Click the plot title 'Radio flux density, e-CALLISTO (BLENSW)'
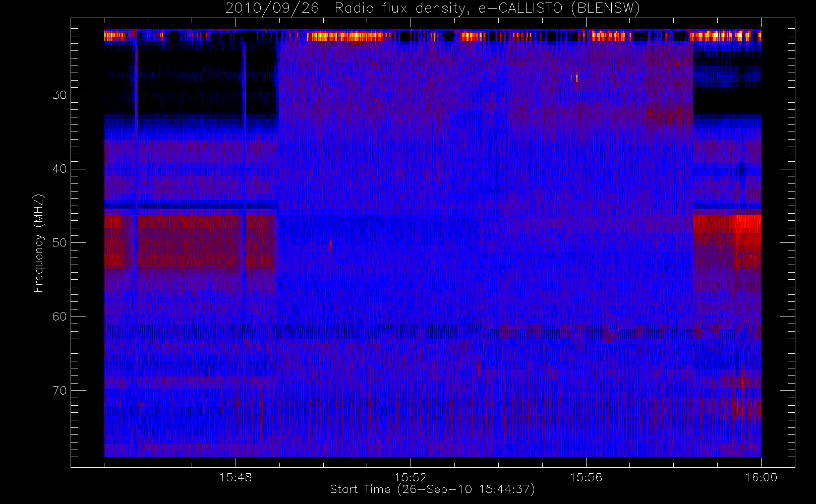The width and height of the screenshot is (816, 504). [487, 9]
